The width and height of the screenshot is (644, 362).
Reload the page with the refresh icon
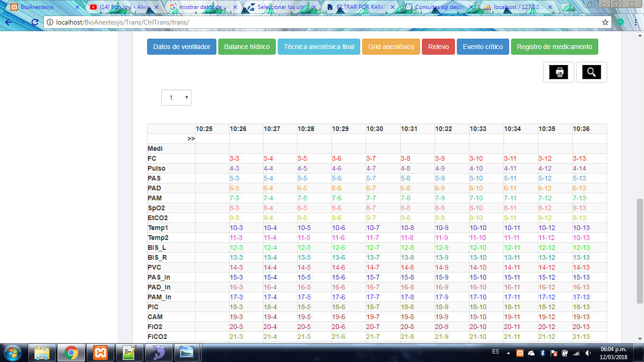[x=34, y=22]
